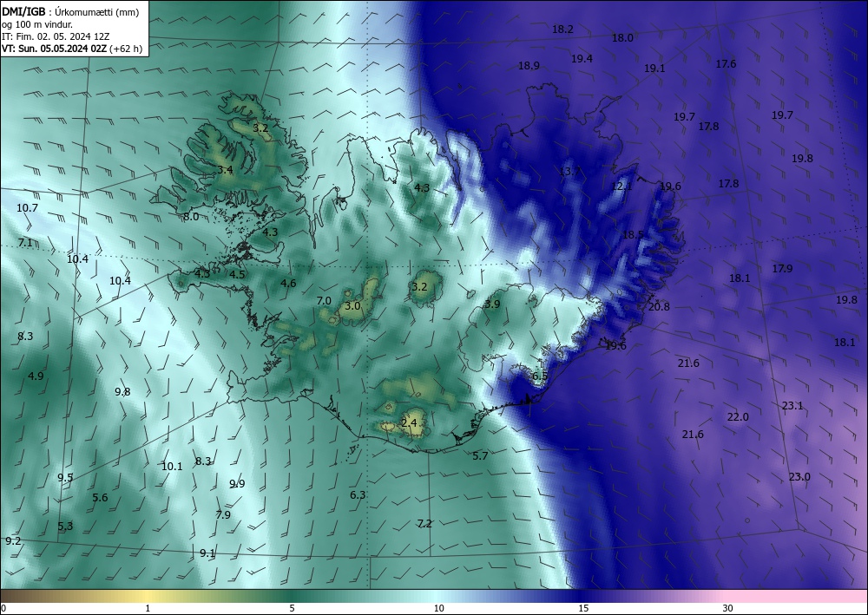868x615 pixels.
Task: Click the map value 5.6
Action: (x=100, y=498)
